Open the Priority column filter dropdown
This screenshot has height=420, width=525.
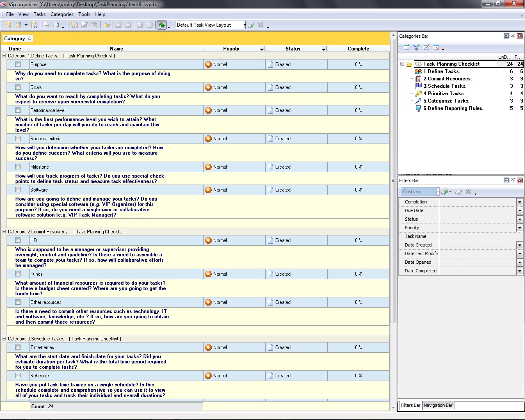coord(262,48)
